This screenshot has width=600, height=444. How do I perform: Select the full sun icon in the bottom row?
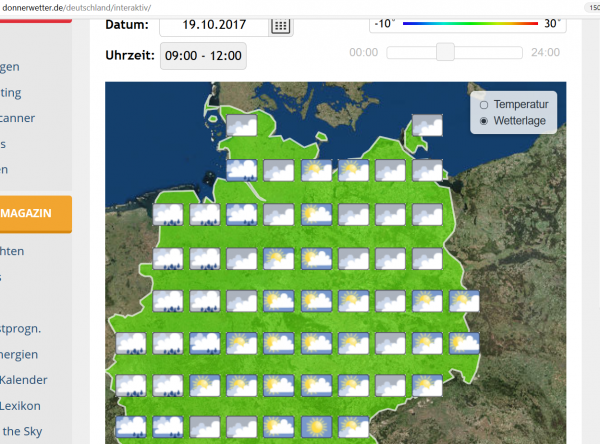click(x=316, y=428)
